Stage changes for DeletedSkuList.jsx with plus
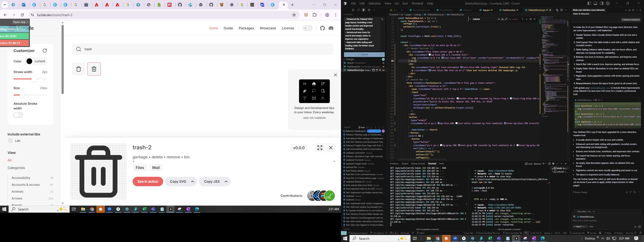This screenshot has width=644, height=242. coord(380,70)
